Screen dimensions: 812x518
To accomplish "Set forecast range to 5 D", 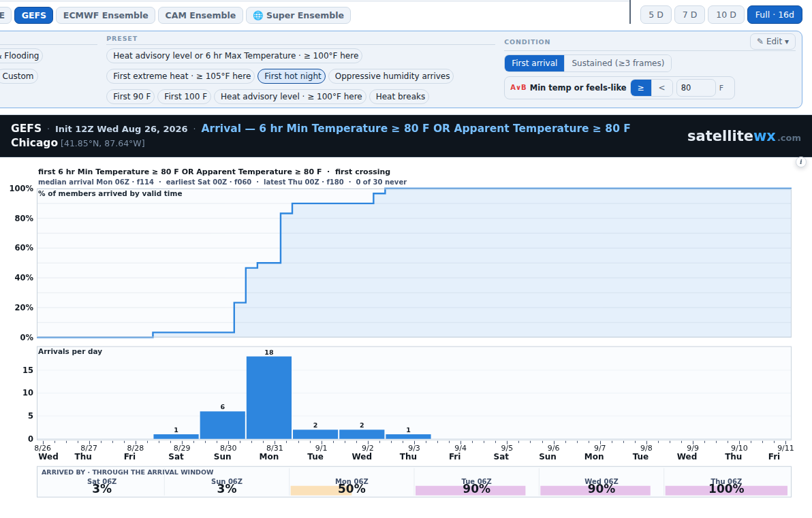I will 656,15.
